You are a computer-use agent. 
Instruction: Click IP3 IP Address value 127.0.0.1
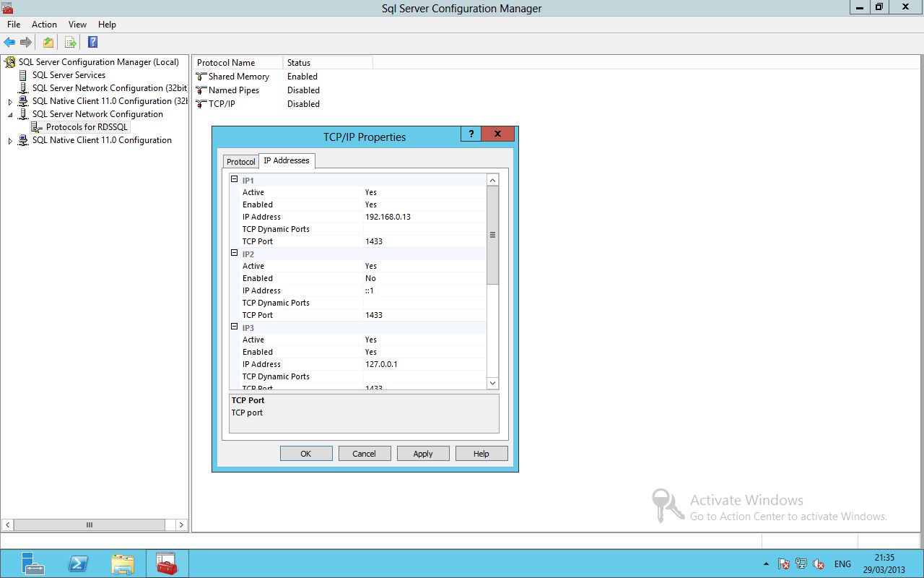point(381,364)
